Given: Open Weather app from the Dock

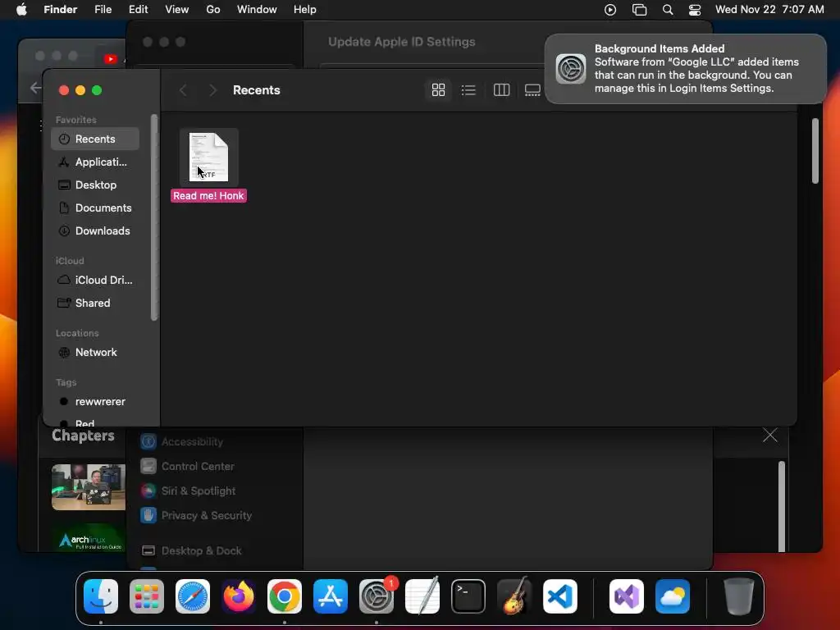Looking at the screenshot, I should pyautogui.click(x=673, y=596).
